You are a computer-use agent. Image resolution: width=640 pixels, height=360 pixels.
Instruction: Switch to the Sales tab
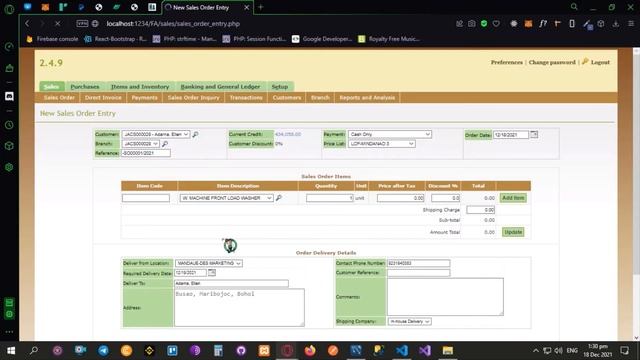click(52, 87)
